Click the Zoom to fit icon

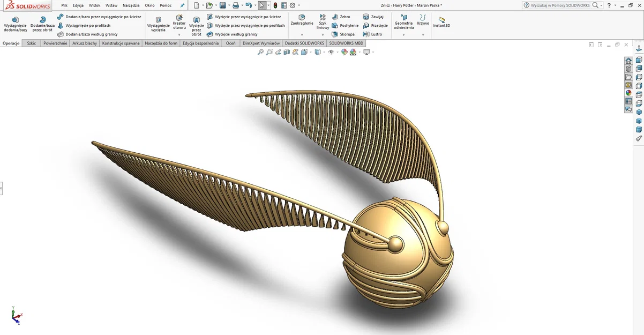tap(260, 51)
